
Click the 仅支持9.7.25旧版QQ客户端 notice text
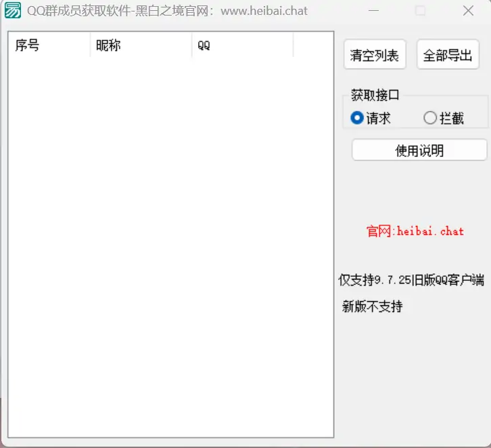411,281
